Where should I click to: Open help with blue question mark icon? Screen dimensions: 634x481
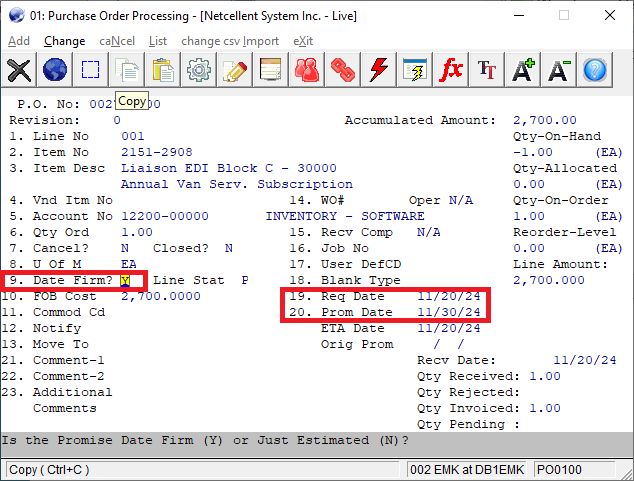pyautogui.click(x=595, y=70)
